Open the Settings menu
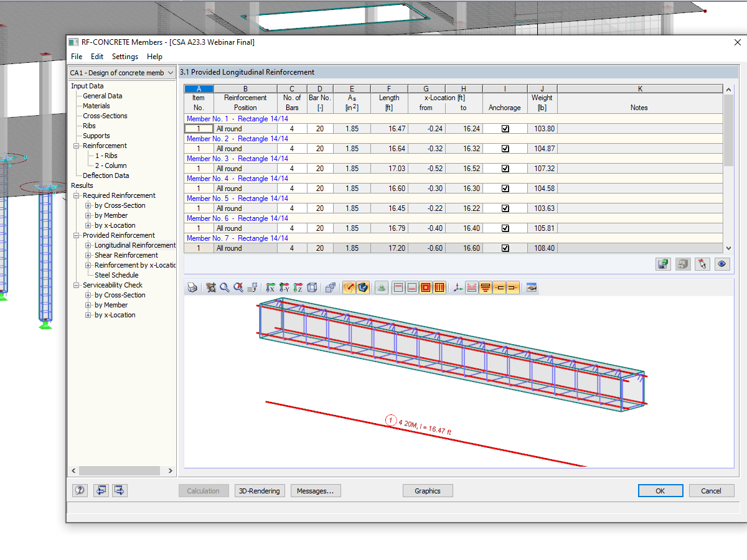This screenshot has width=747, height=560. 125,57
